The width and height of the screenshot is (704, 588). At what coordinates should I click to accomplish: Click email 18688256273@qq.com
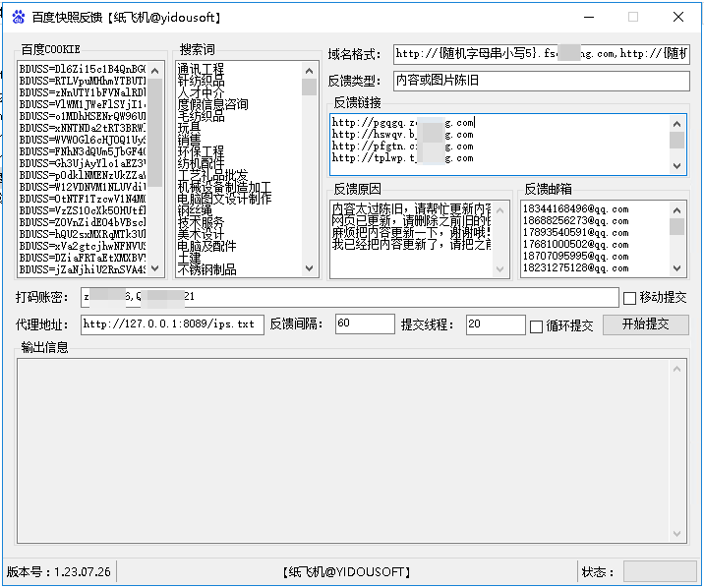click(x=575, y=221)
